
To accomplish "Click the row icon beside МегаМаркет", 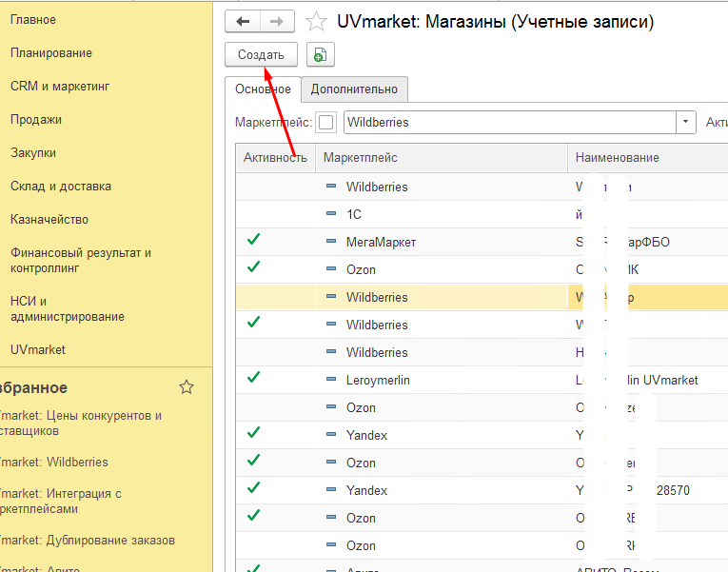I will (331, 242).
